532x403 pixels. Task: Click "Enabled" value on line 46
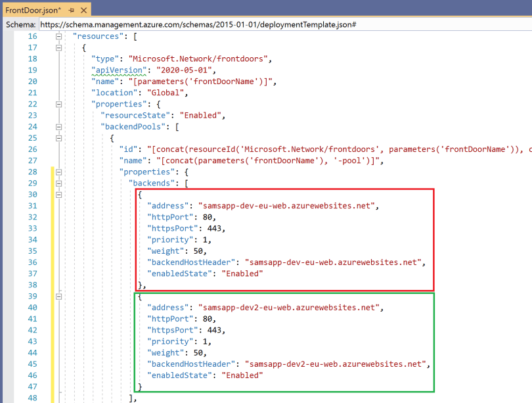tap(242, 375)
